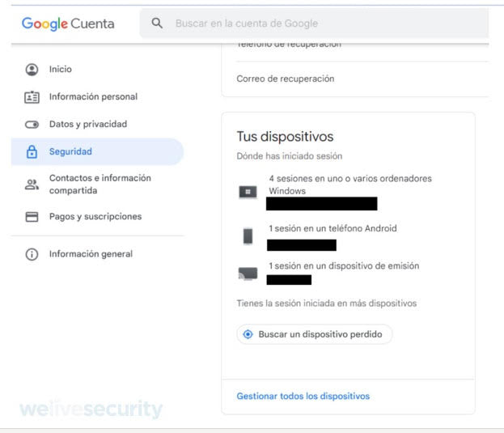Click the Google Cuenta logo
Image resolution: width=504 pixels, height=433 pixels.
pyautogui.click(x=68, y=23)
